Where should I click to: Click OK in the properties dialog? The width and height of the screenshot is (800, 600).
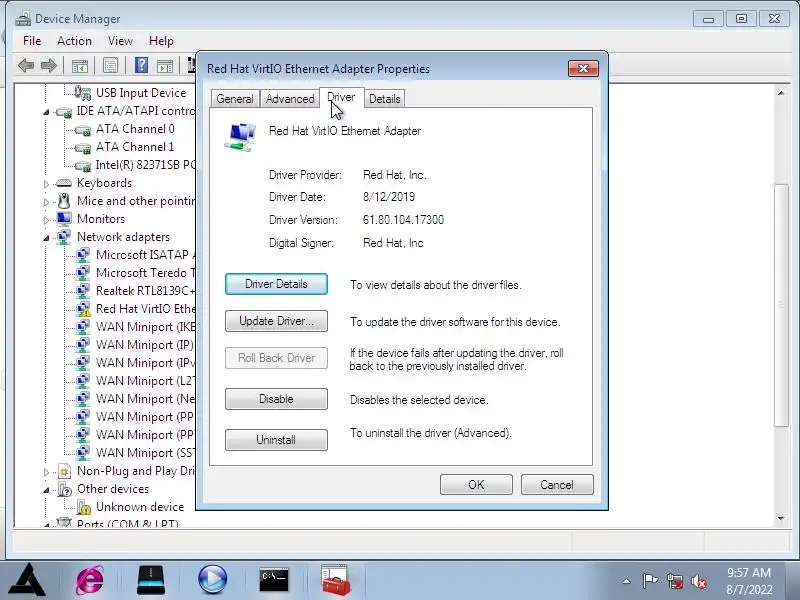tap(476, 485)
